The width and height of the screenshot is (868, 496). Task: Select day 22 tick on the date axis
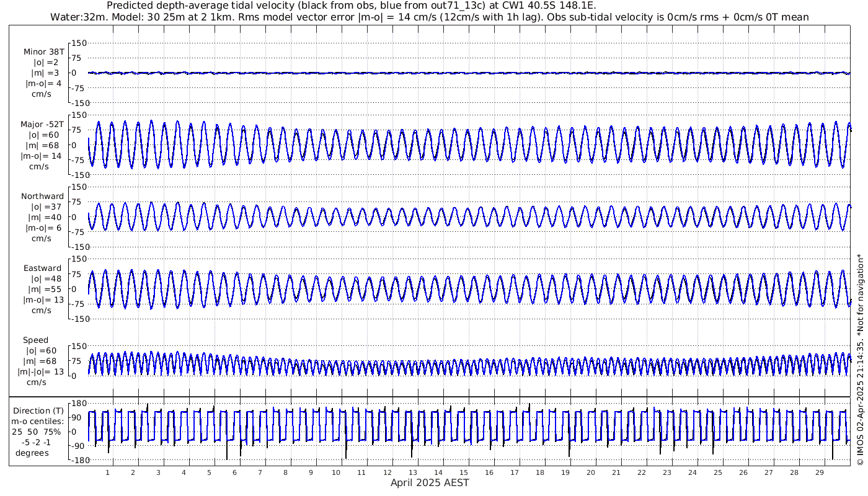point(642,472)
